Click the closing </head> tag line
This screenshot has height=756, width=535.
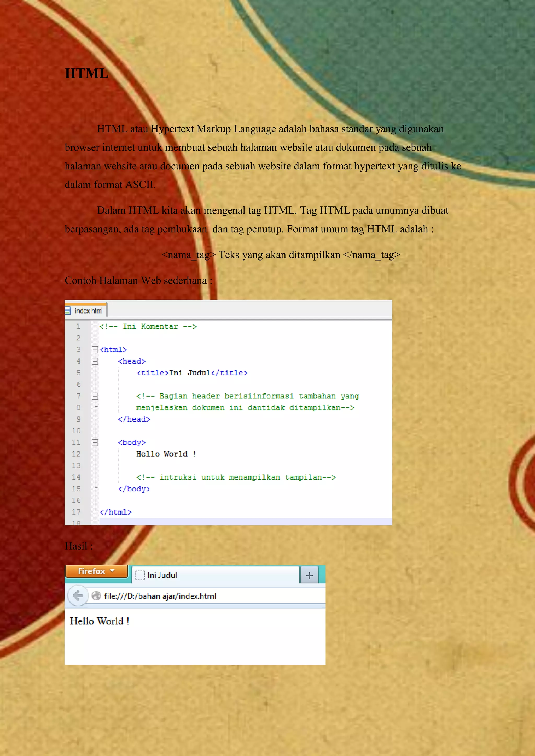(134, 419)
